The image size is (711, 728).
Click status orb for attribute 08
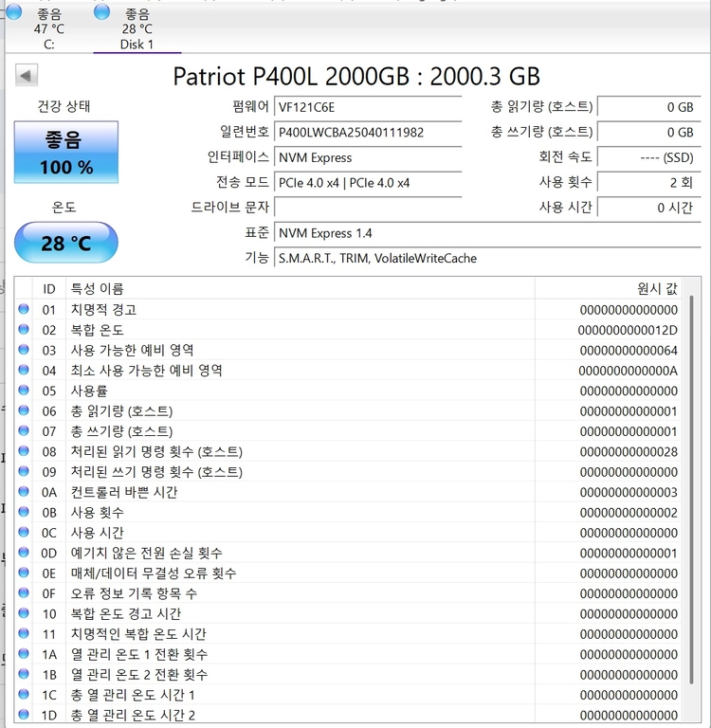pos(24,451)
